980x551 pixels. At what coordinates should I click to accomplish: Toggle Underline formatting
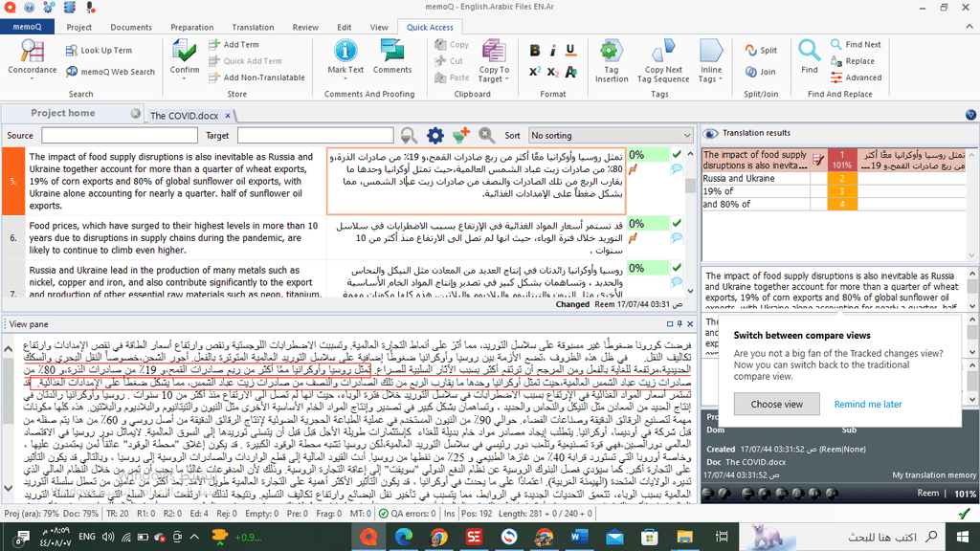tap(570, 51)
